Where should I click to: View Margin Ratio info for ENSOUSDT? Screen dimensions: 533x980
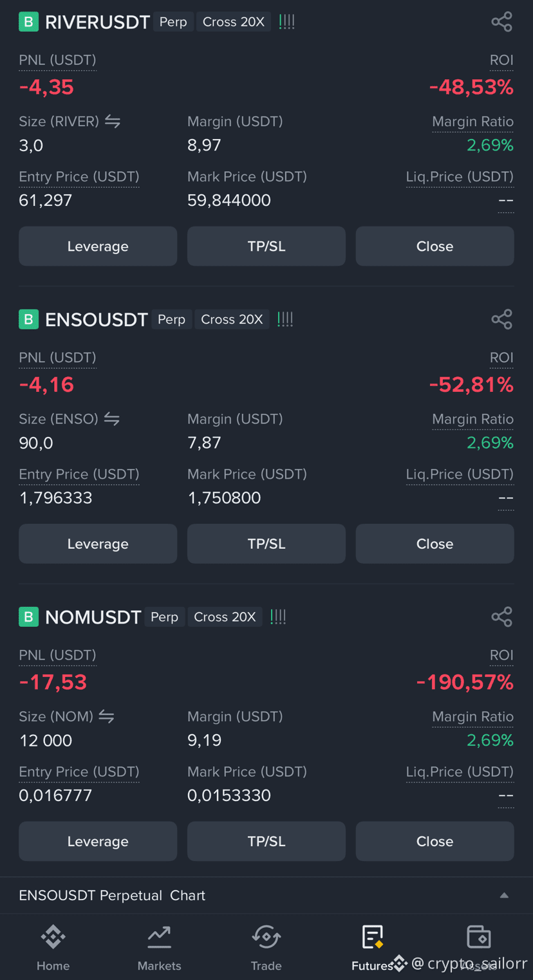coord(472,420)
